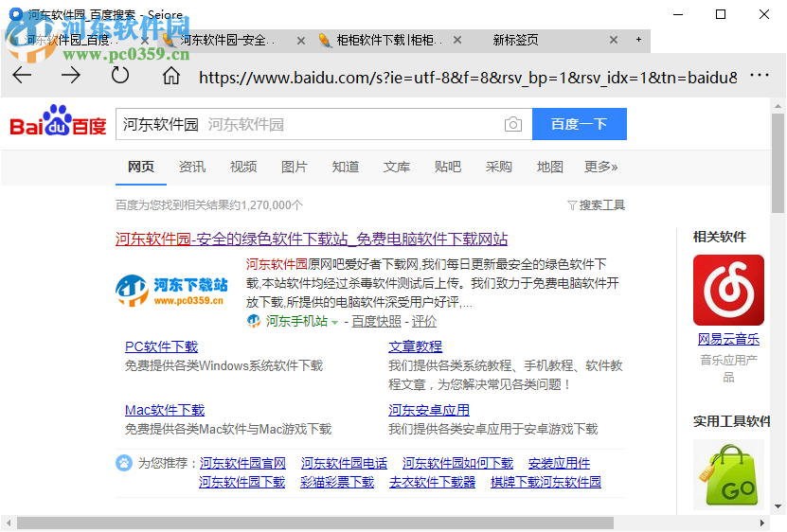The width and height of the screenshot is (787, 532).
Task: Go back to the previous page
Action: 22,76
